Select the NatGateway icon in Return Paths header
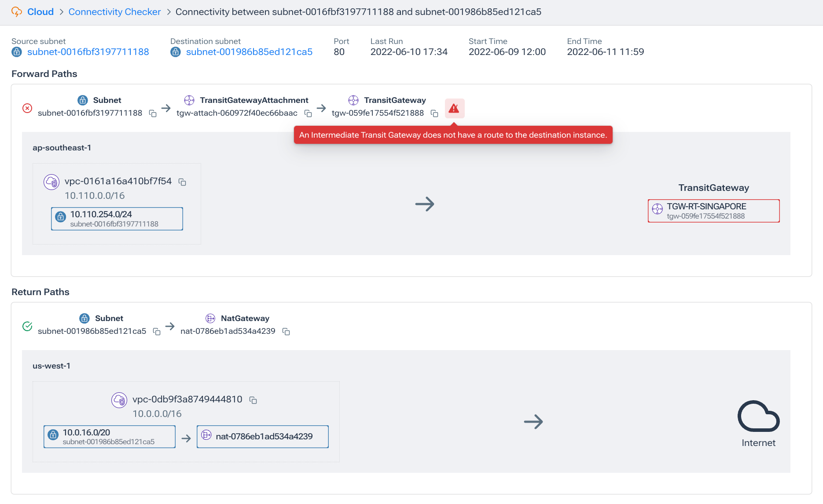The image size is (823, 504). tap(211, 318)
